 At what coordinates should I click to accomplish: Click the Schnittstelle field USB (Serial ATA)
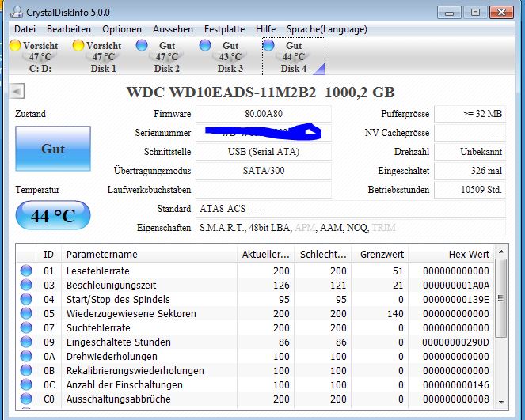(x=264, y=152)
